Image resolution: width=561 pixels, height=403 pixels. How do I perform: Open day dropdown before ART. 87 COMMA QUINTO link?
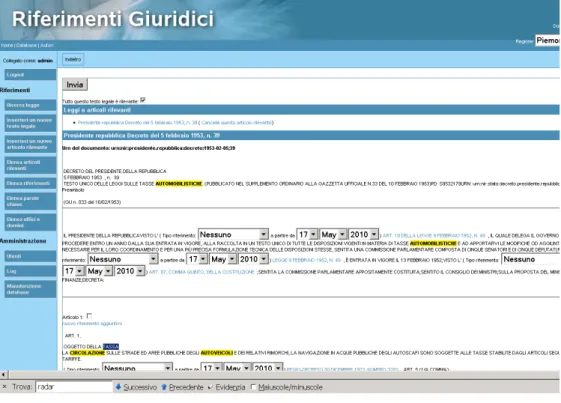click(x=73, y=271)
